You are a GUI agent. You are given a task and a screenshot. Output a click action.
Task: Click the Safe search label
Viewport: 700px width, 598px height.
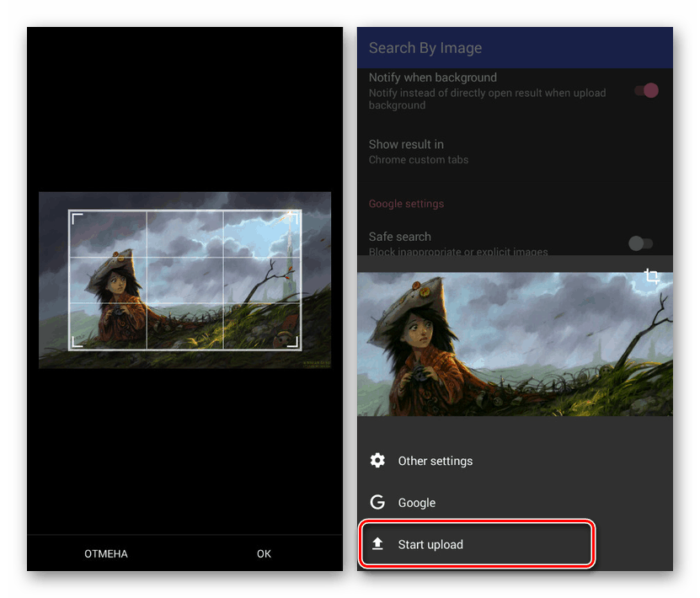click(x=400, y=237)
